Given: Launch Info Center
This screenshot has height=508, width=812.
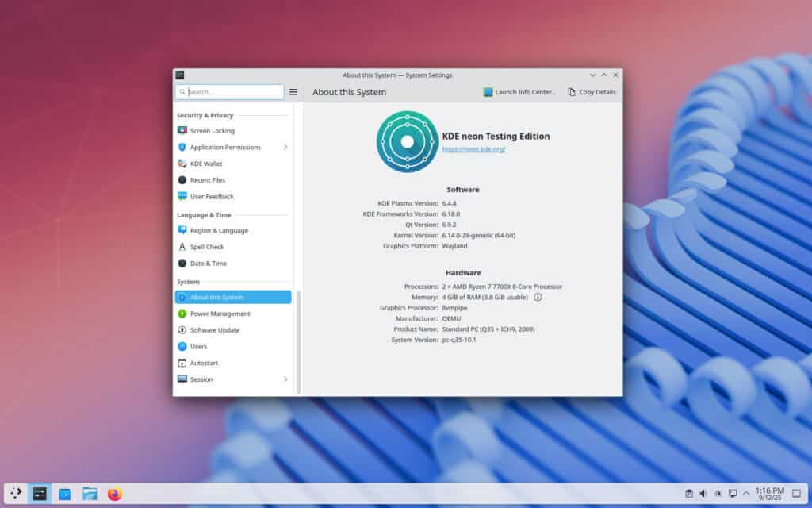Looking at the screenshot, I should coord(519,92).
